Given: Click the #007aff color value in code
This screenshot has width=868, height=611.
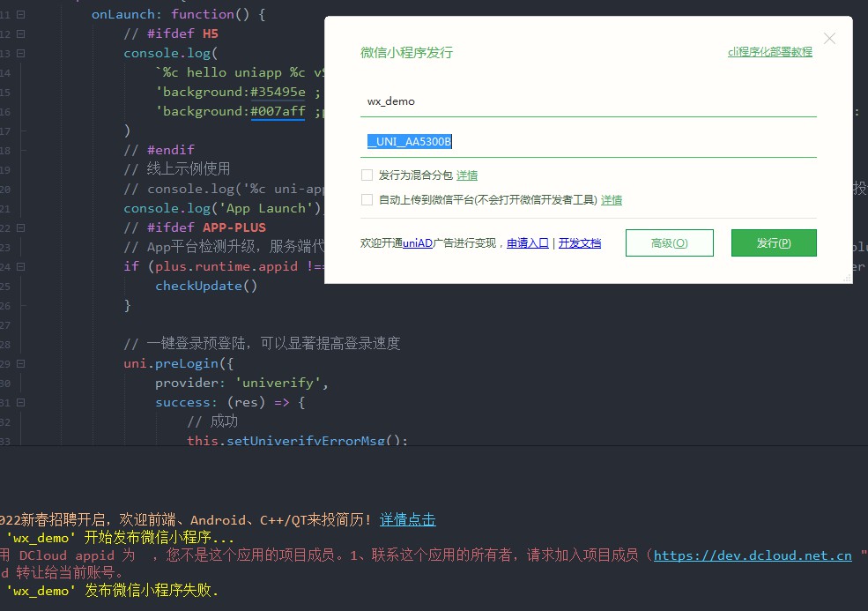Looking at the screenshot, I should [278, 111].
